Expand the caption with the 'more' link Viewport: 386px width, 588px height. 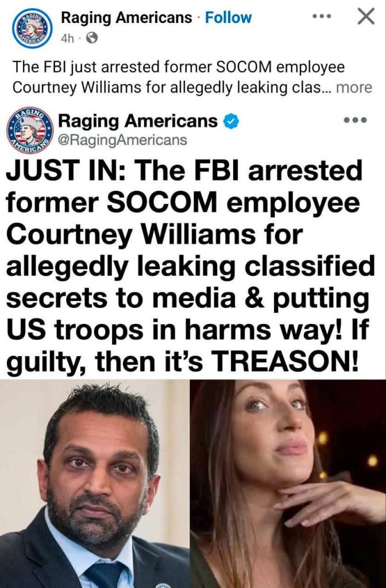coord(354,88)
